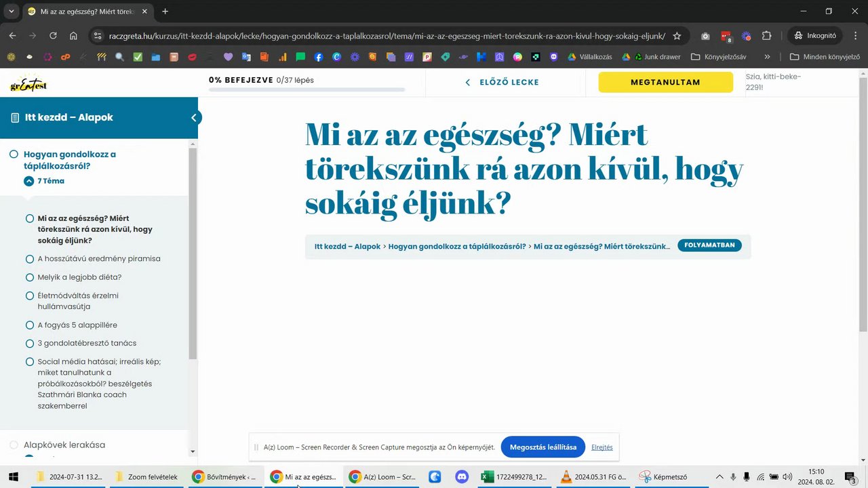Mark 'Melyik a legjobb diéta?' circle
Image resolution: width=868 pixels, height=488 pixels.
[29, 277]
